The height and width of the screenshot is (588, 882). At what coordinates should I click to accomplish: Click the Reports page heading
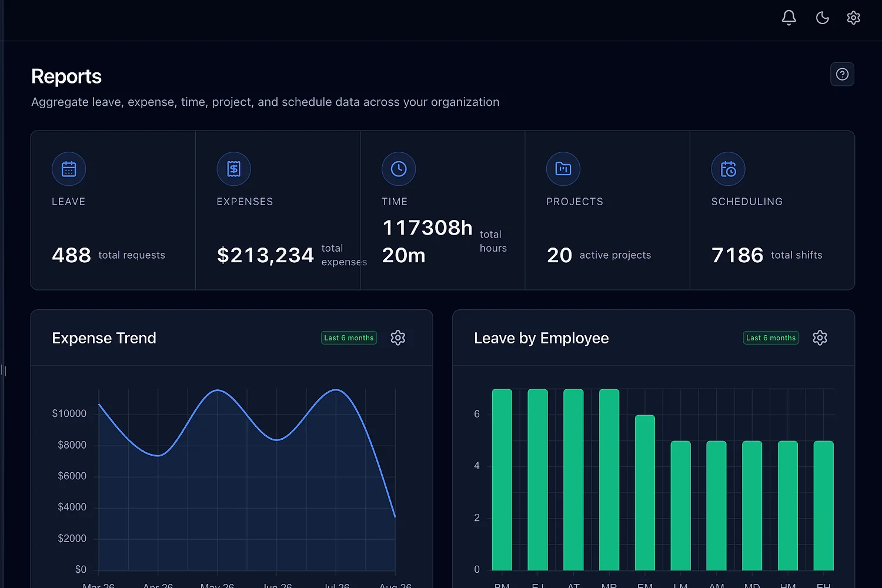click(x=66, y=76)
